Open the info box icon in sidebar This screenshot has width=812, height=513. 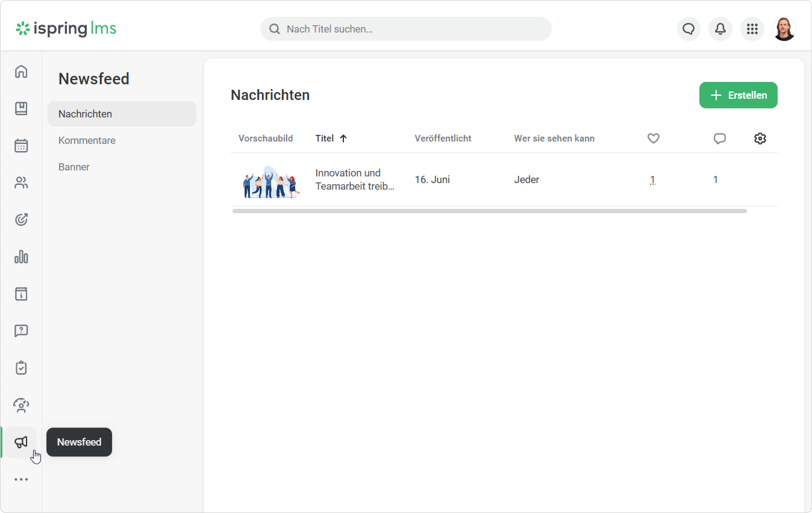click(x=21, y=294)
